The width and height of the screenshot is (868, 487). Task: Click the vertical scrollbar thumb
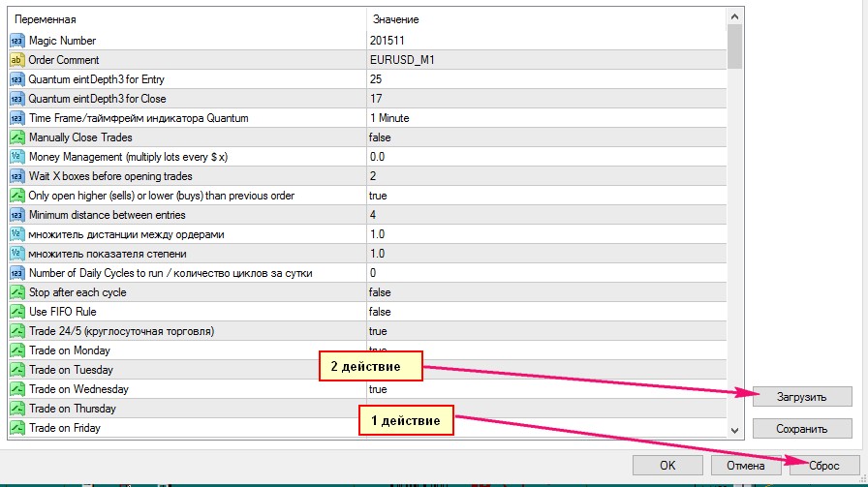(x=734, y=47)
